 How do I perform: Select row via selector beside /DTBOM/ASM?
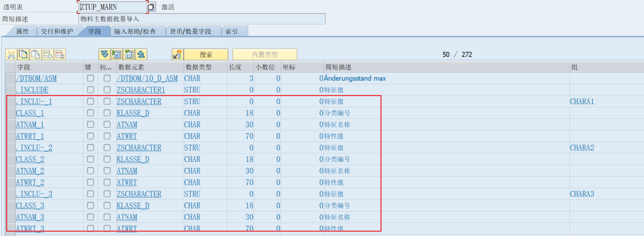(x=10, y=78)
